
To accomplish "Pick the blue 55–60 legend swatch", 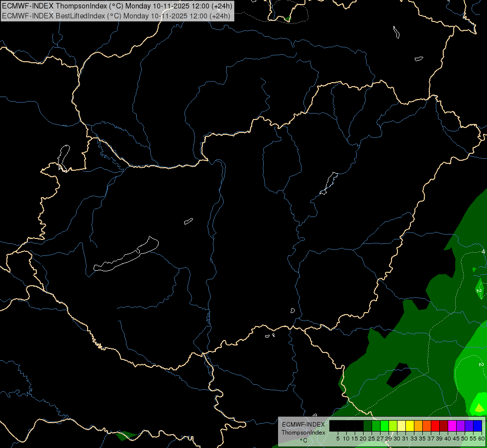I will click(478, 426).
